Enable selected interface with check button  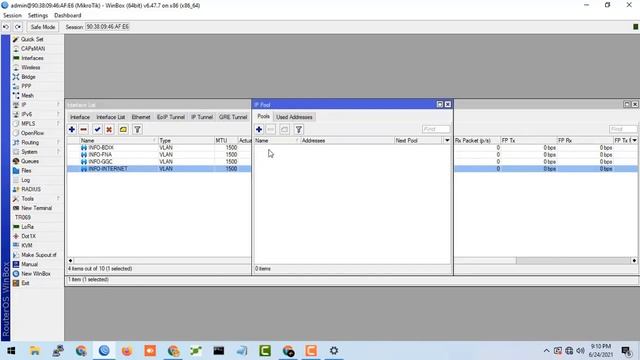tap(97, 129)
